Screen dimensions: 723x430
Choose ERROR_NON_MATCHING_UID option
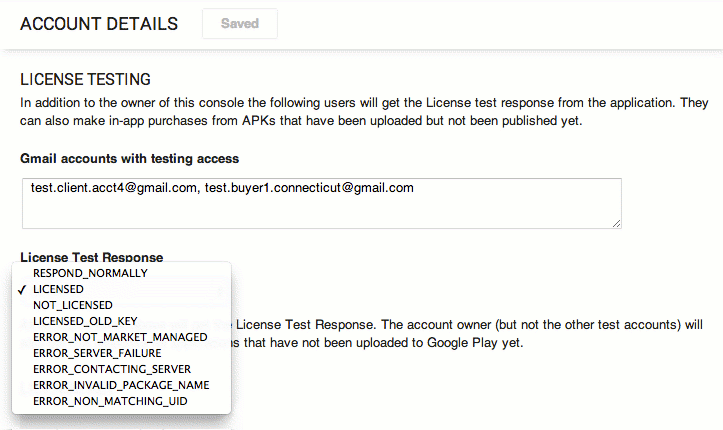110,401
